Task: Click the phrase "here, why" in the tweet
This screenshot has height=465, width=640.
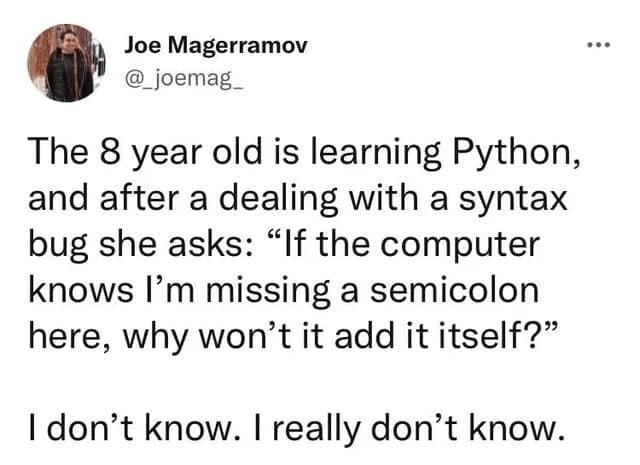Action: [108, 339]
